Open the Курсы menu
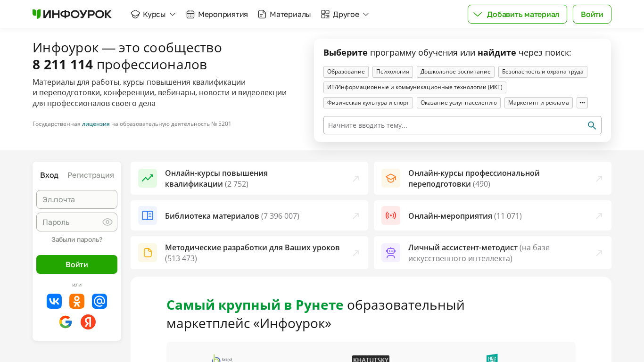Viewport: 644px width, 362px height. click(153, 14)
